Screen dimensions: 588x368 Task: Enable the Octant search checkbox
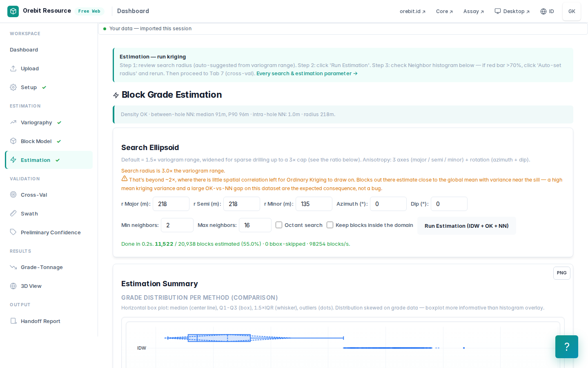pyautogui.click(x=279, y=225)
